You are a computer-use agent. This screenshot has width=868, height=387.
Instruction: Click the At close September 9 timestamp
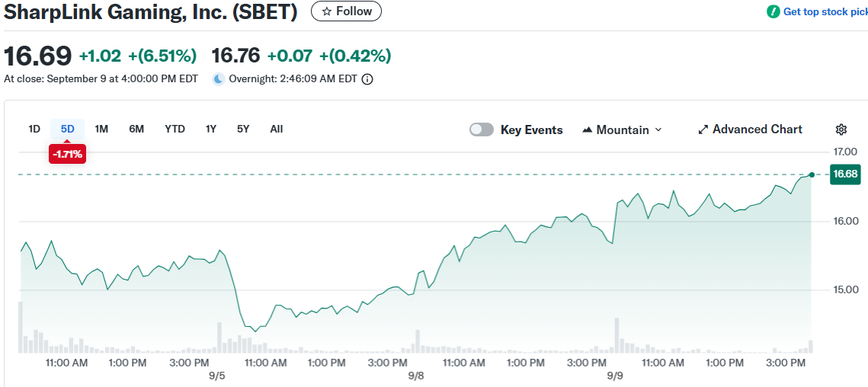101,79
